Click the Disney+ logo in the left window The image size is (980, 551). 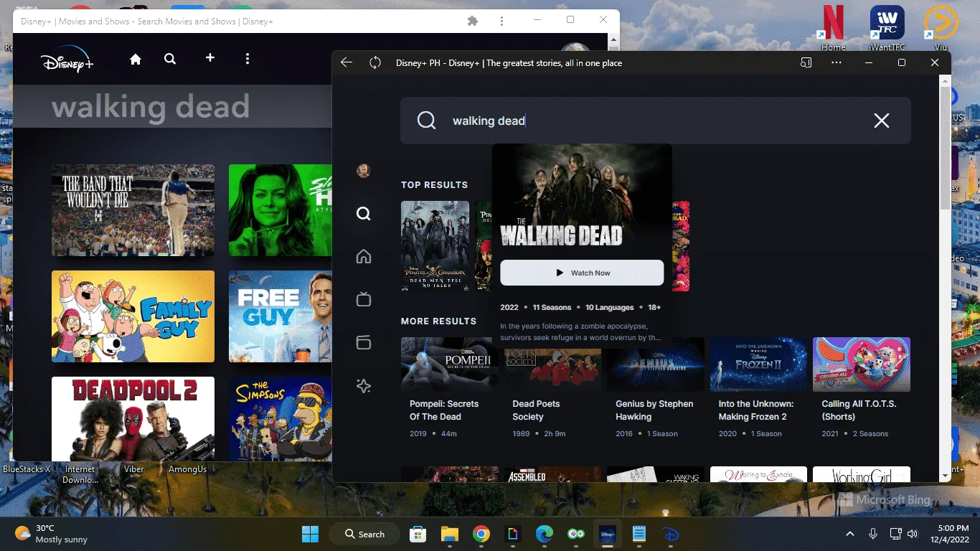(67, 60)
